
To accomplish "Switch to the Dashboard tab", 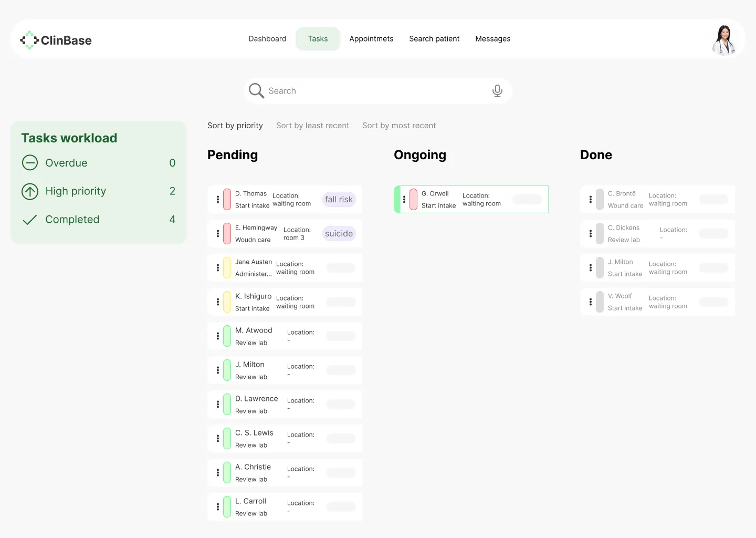I will point(267,39).
